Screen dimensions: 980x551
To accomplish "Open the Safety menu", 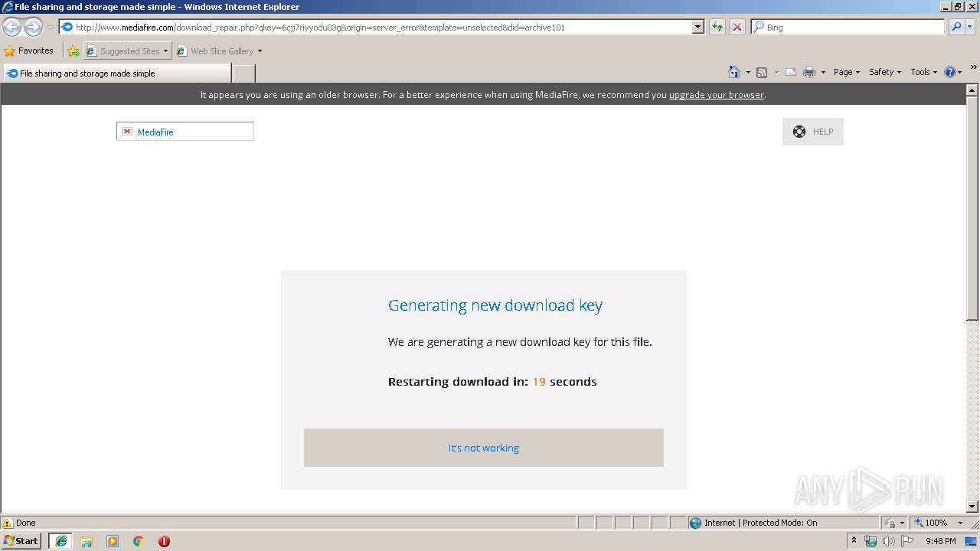I will pyautogui.click(x=885, y=72).
